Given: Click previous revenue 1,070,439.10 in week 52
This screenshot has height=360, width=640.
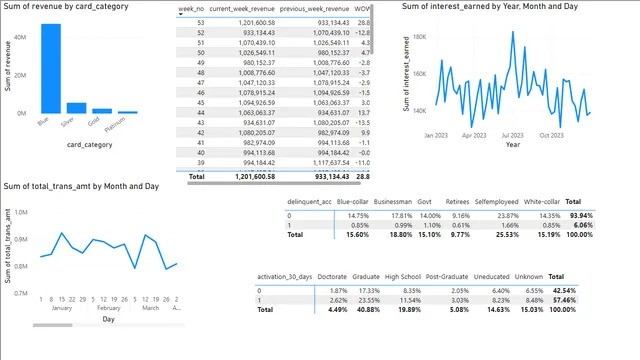Looking at the screenshot, I should 331,33.
